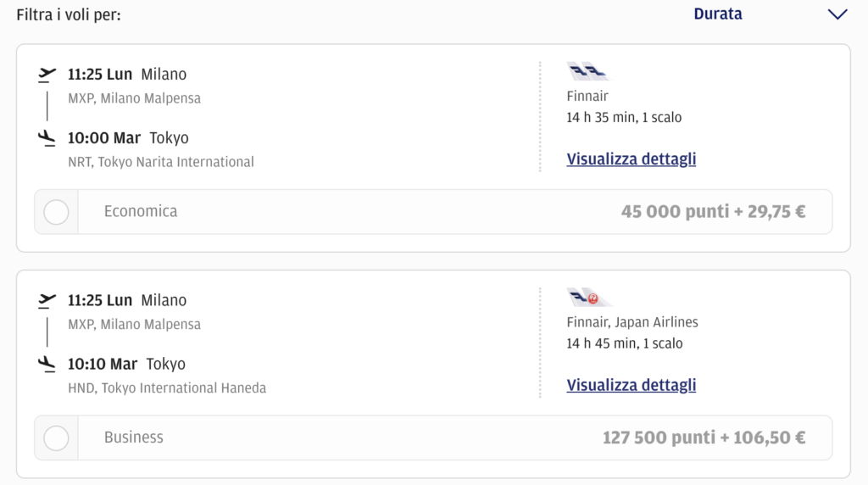
Task: Click the Finnair and Japan Airlines combined logo
Action: 590,298
